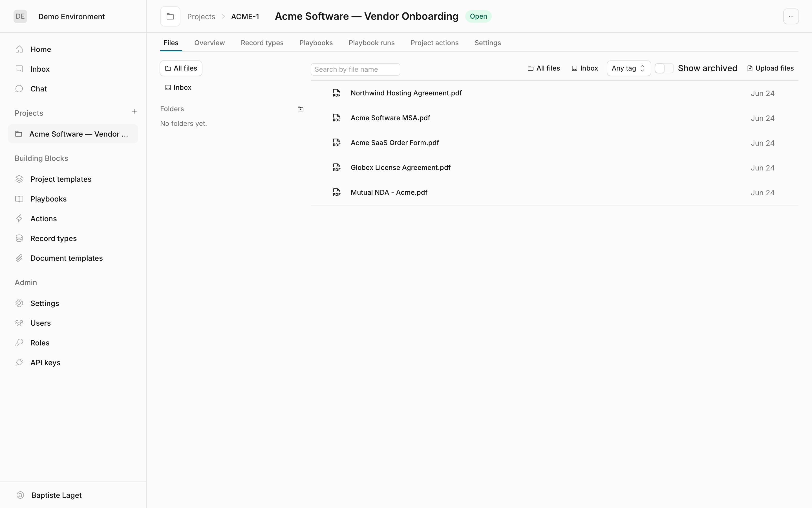Click the Users people icon
The height and width of the screenshot is (508, 812).
(x=19, y=323)
